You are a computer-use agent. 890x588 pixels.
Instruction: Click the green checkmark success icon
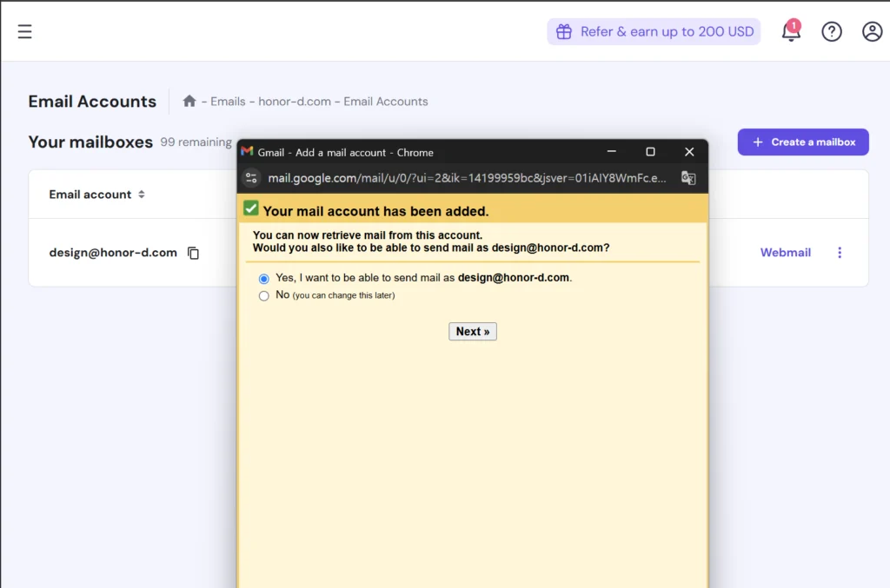pyautogui.click(x=251, y=208)
